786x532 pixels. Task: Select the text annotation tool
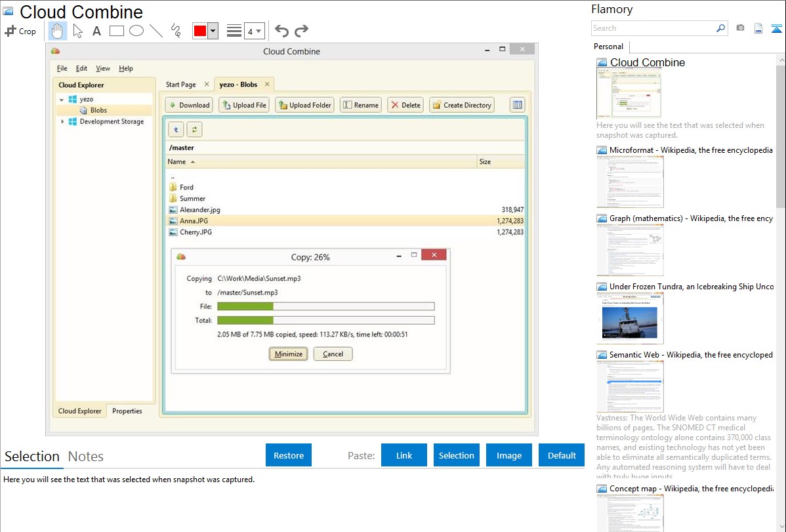pyautogui.click(x=96, y=31)
